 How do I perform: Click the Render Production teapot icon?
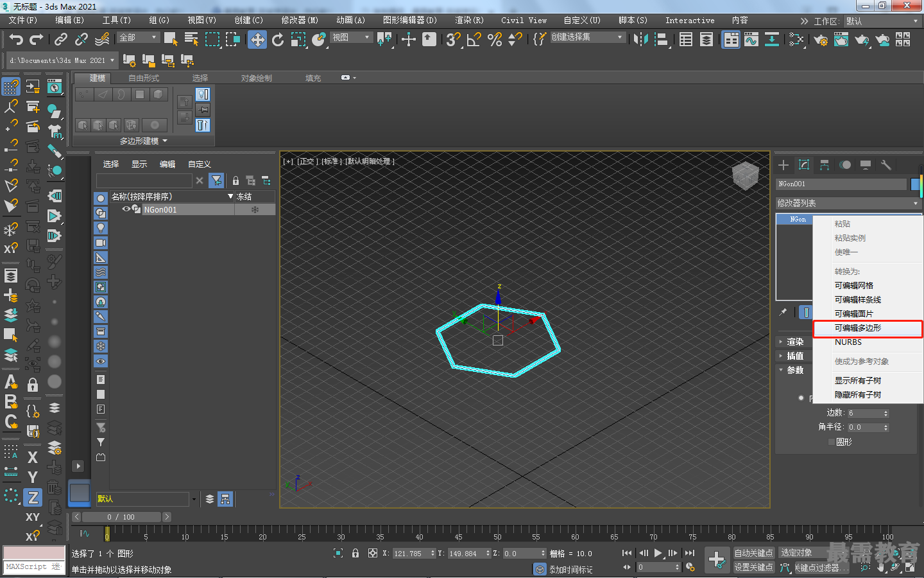pos(862,40)
